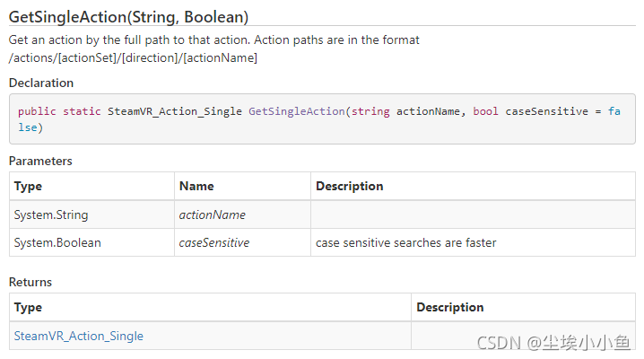Click 'case sensitive searches are faster' description
This screenshot has height=359, width=644.
405,242
